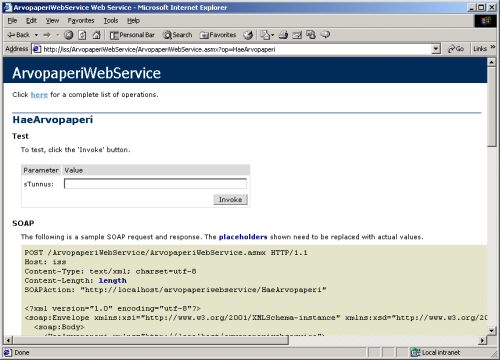The image size is (500, 360).
Task: Click the IE icon in title bar
Action: pyautogui.click(x=8, y=7)
